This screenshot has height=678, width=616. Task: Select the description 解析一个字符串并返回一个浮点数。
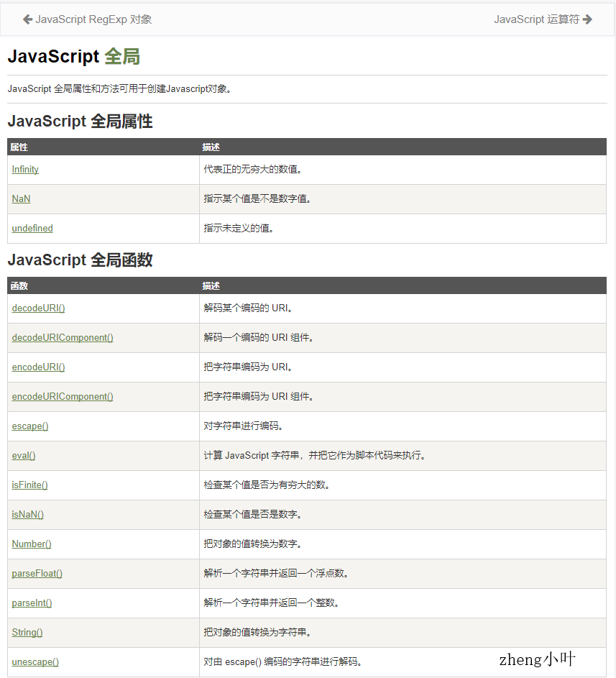click(276, 573)
